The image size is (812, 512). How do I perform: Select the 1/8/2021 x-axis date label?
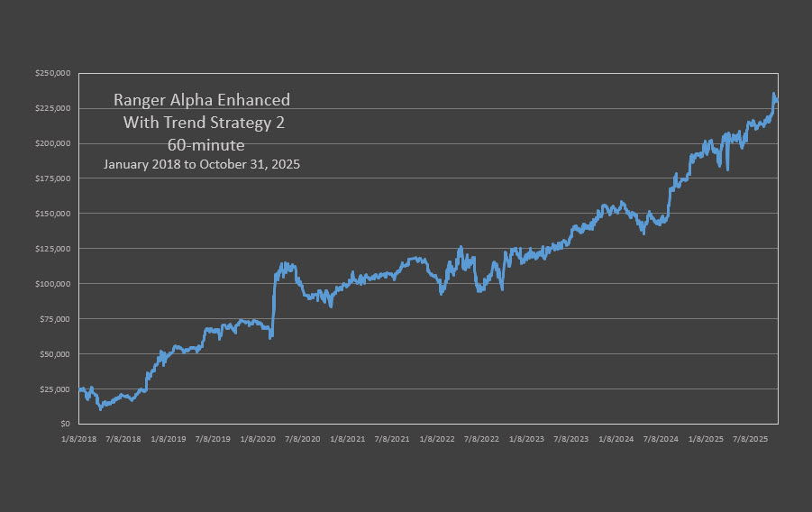point(348,439)
